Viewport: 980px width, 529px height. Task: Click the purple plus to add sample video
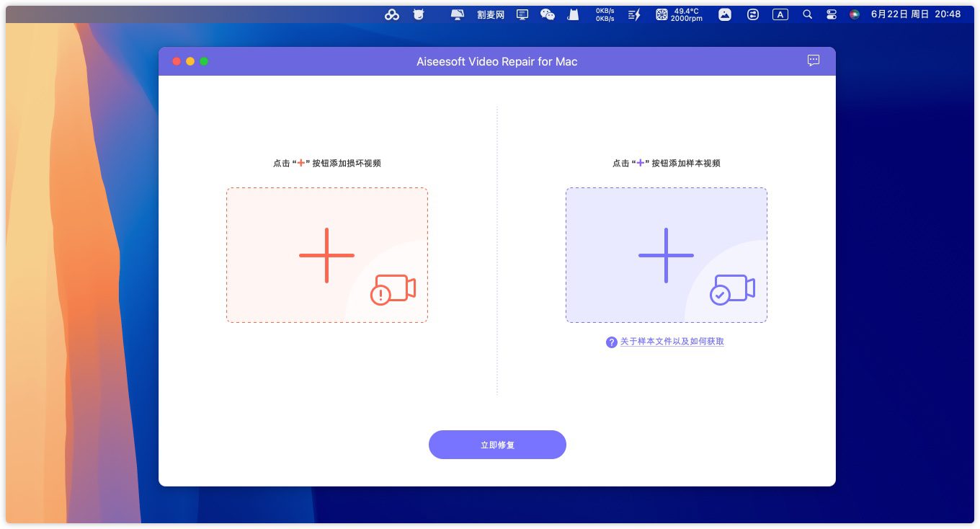(x=667, y=255)
